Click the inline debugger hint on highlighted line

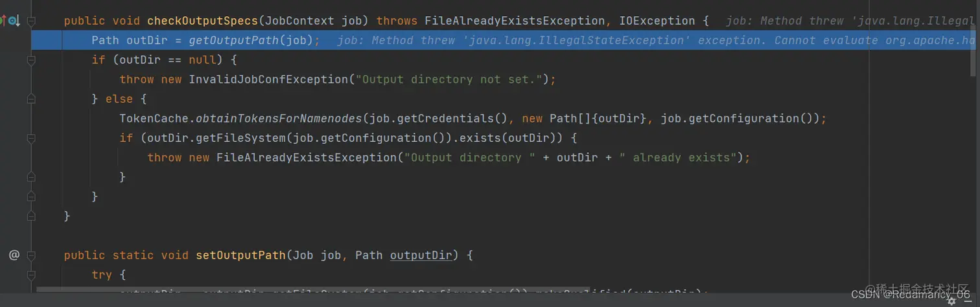tap(655, 41)
